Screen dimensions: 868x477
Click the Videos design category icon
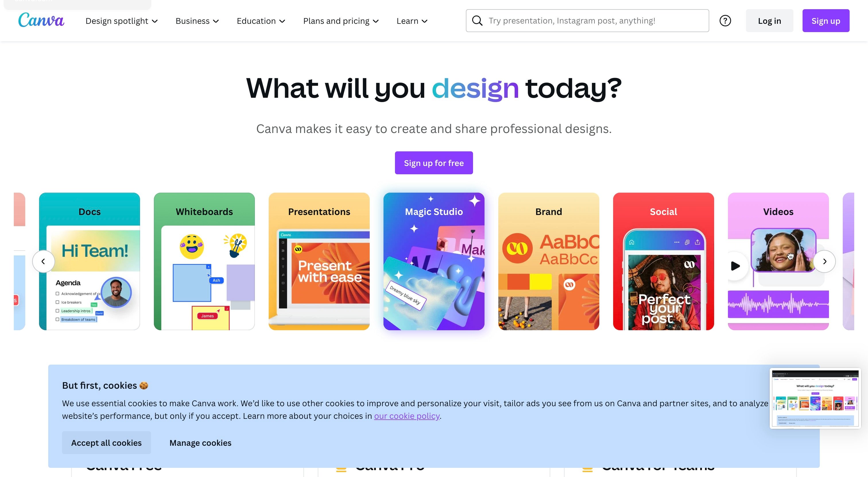pos(778,261)
